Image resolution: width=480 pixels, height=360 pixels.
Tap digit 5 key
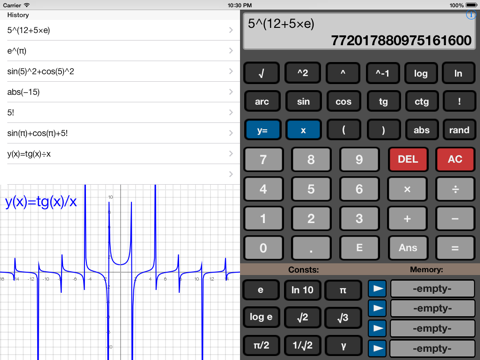311,189
